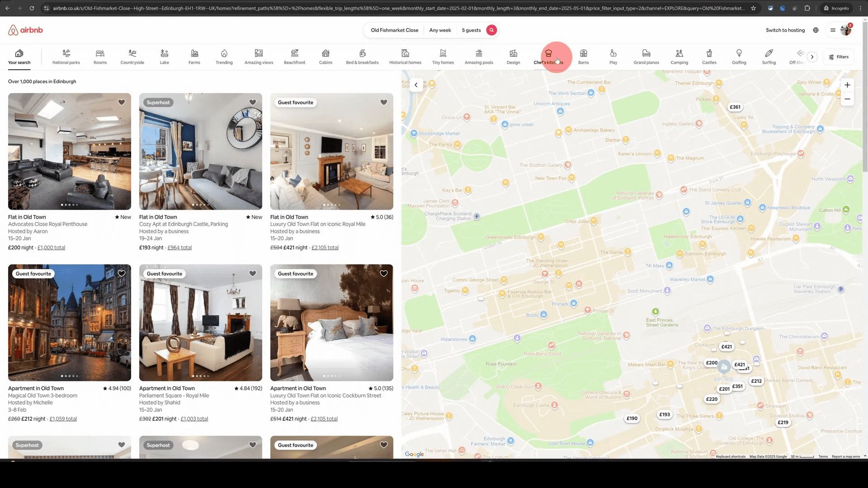
Task: Open Advocates Close Royal Penthouse photo
Action: tap(70, 151)
